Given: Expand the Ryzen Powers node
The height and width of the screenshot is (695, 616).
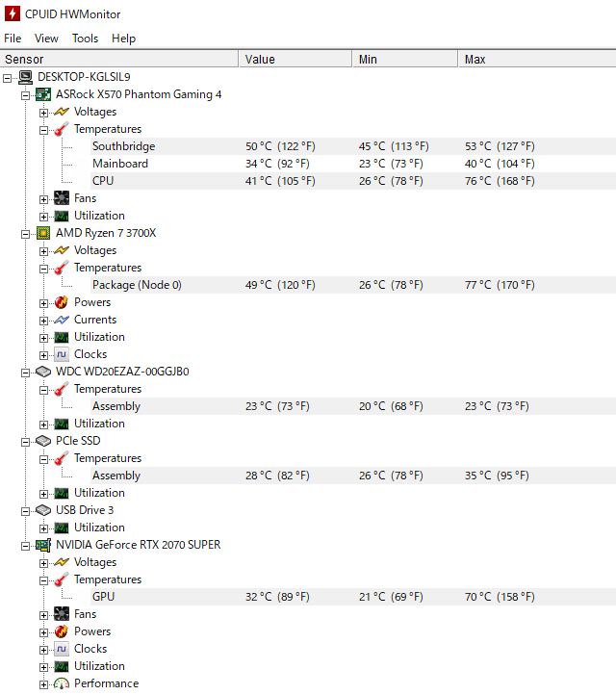Looking at the screenshot, I should [43, 303].
